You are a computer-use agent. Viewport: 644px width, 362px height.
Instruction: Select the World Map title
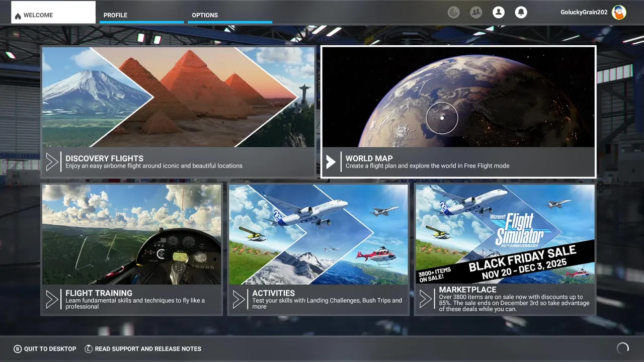coord(369,158)
